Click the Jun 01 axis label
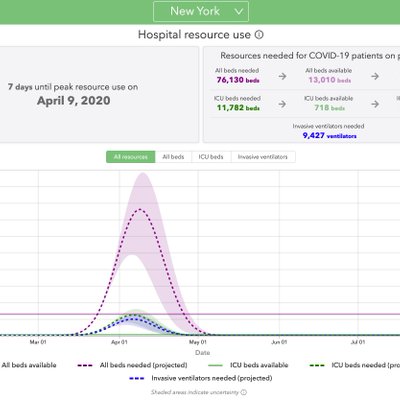This screenshot has width=400, height=400. point(279,342)
